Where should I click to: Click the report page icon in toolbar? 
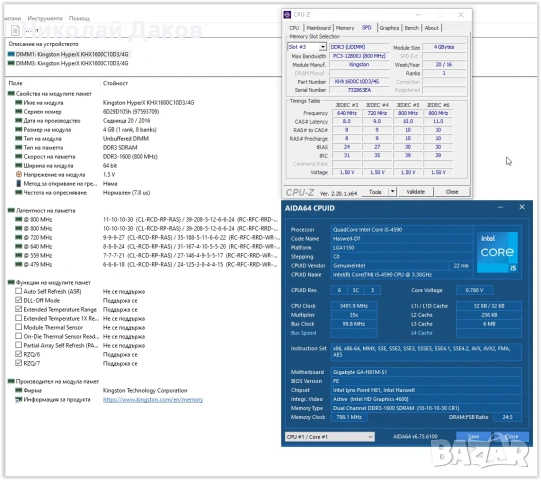coord(15,31)
